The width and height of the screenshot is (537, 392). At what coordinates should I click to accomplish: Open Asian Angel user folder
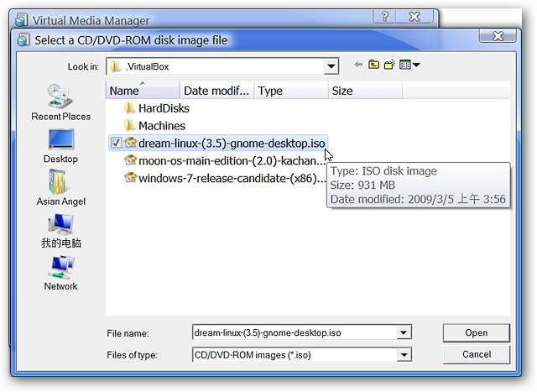pos(60,188)
